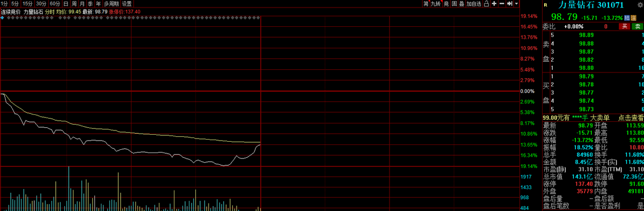Select the 周 weekly chart tab
This screenshot has width=644, height=211.
[x=74, y=3]
